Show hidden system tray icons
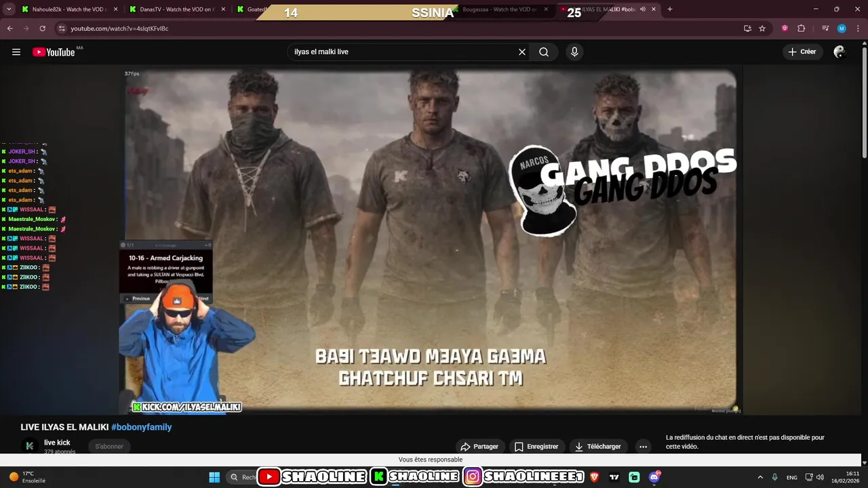 760,477
